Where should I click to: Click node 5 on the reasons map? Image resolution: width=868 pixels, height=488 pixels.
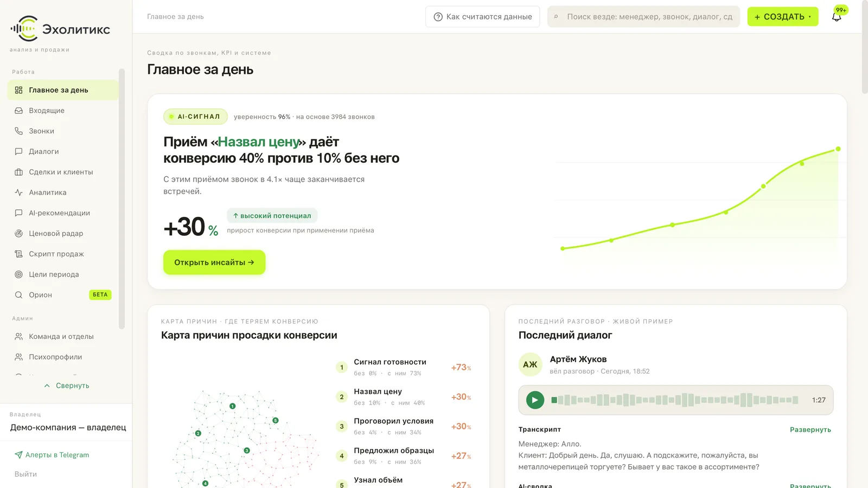[x=276, y=420]
